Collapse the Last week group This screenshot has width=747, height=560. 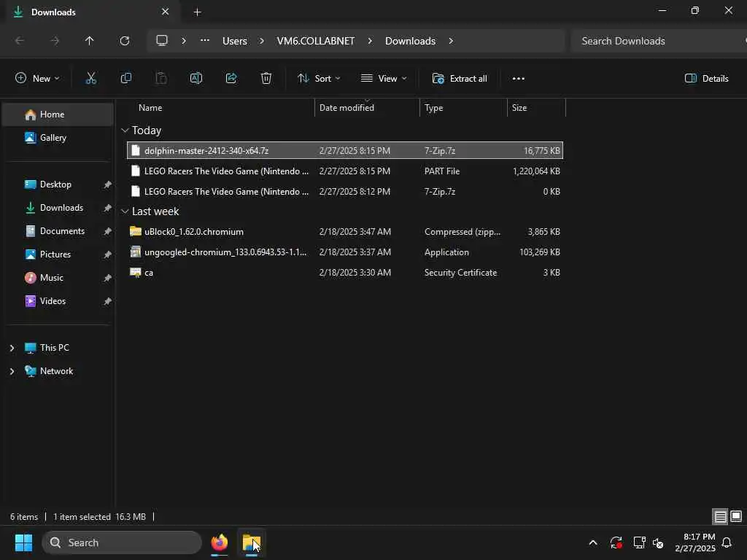125,211
